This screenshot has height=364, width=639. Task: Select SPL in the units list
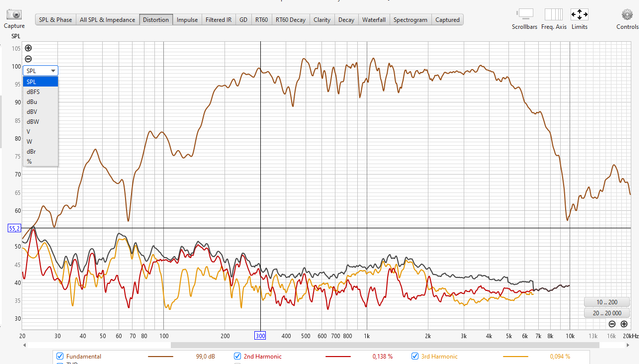tap(40, 82)
